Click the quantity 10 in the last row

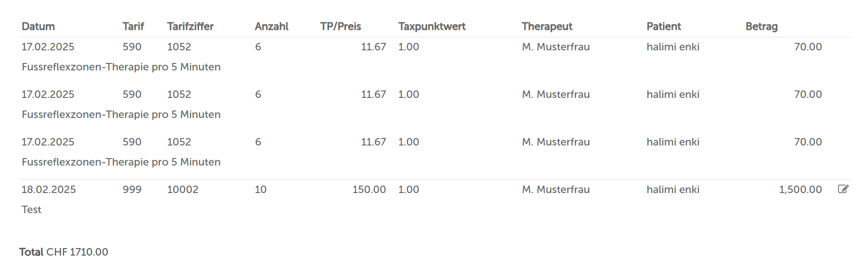261,189
